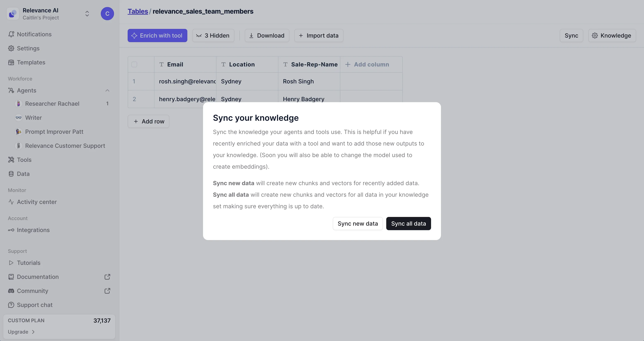Click the Community Discord icon
The width and height of the screenshot is (644, 341).
coord(11,291)
